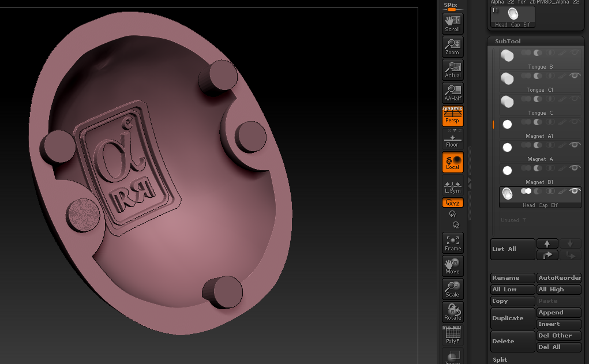589x364 pixels.
Task: Set All High subdivision levels
Action: point(559,290)
